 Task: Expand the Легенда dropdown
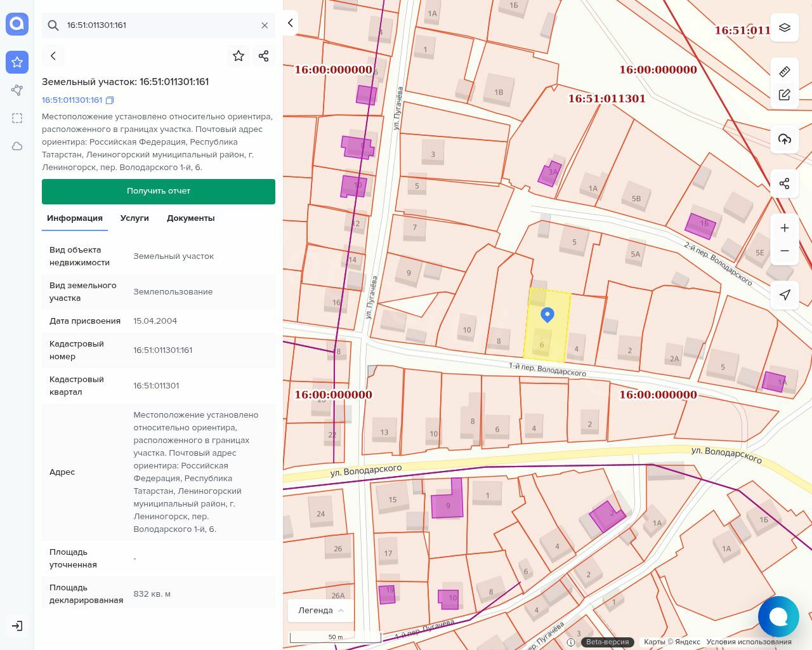click(321, 611)
